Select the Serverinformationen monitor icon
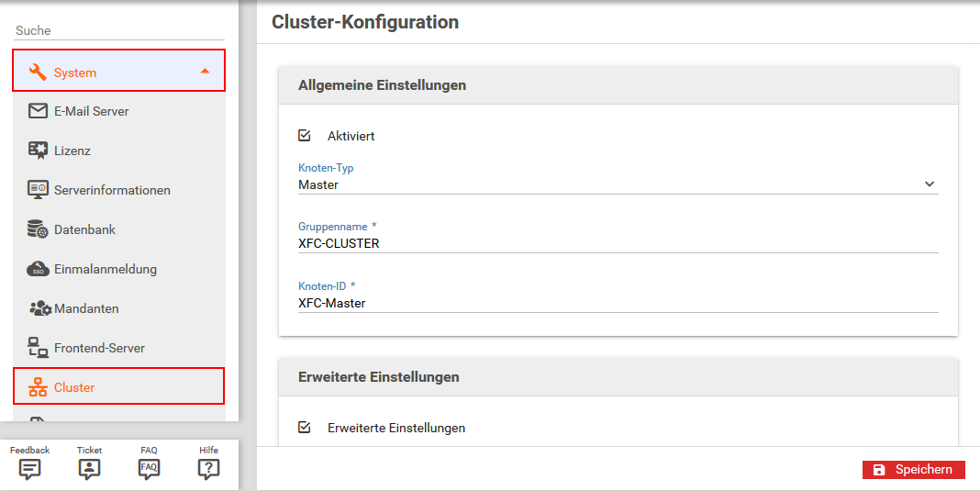Image resolution: width=980 pixels, height=491 pixels. tap(38, 190)
